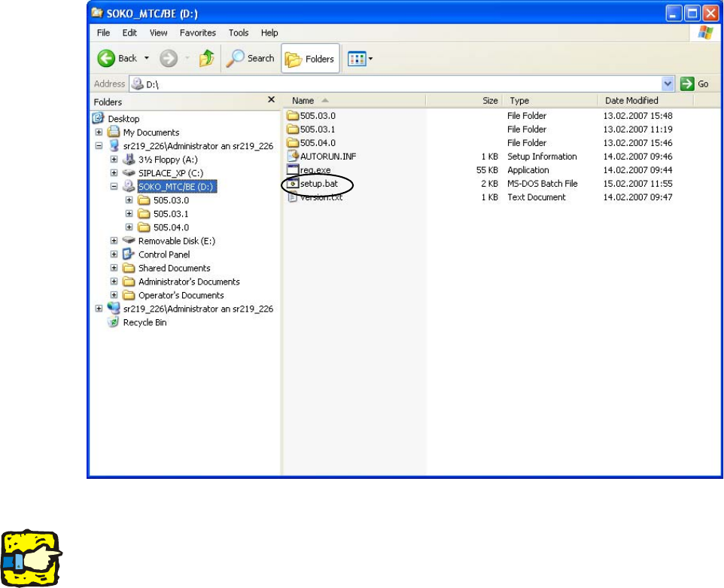Select the setup.bat batch file icon

point(293,184)
